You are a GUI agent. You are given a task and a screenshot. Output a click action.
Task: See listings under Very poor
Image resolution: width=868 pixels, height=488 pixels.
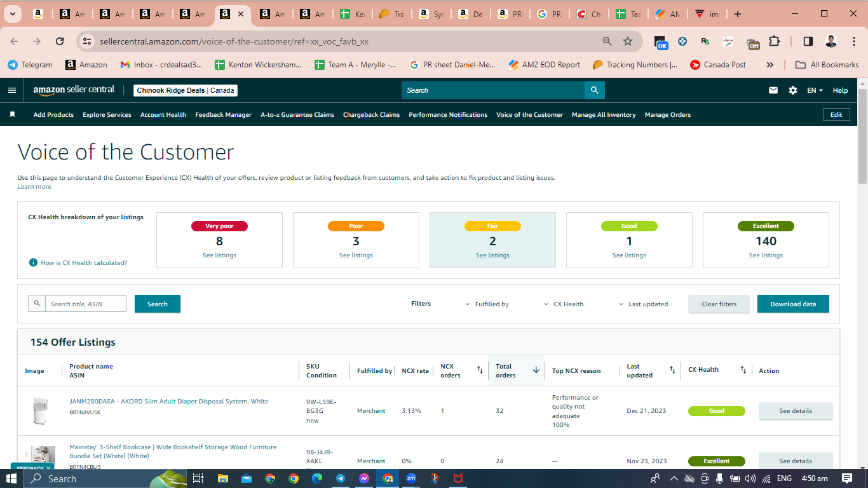coord(219,255)
